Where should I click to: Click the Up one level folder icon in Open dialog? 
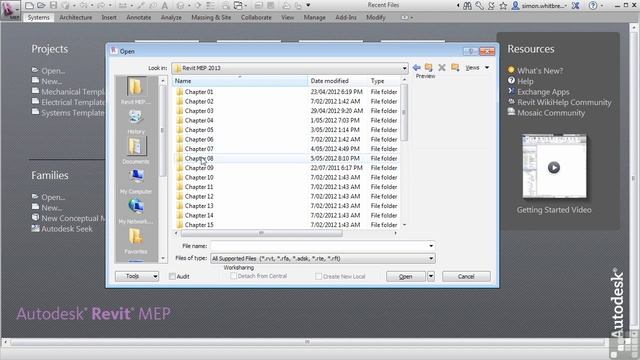coord(429,67)
